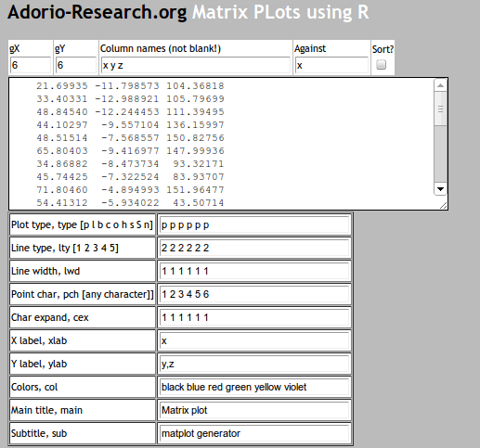This screenshot has width=480, height=448.
Task: Focus the Char expand cex field
Action: 254,317
